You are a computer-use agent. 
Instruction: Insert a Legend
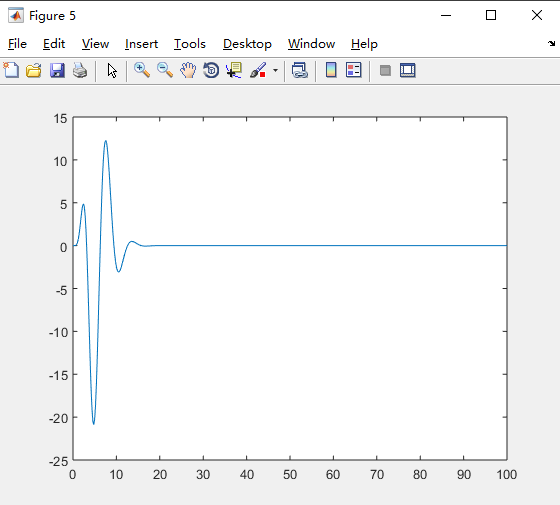354,70
